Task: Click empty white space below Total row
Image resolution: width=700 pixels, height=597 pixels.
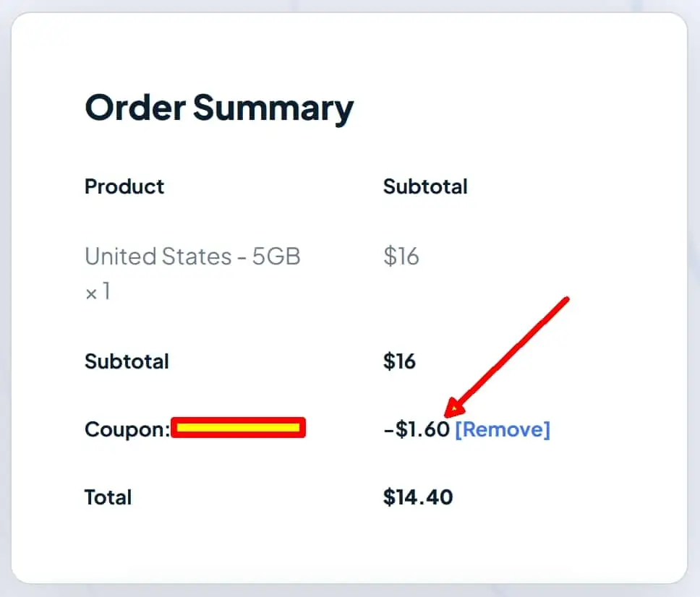Action: [347, 546]
